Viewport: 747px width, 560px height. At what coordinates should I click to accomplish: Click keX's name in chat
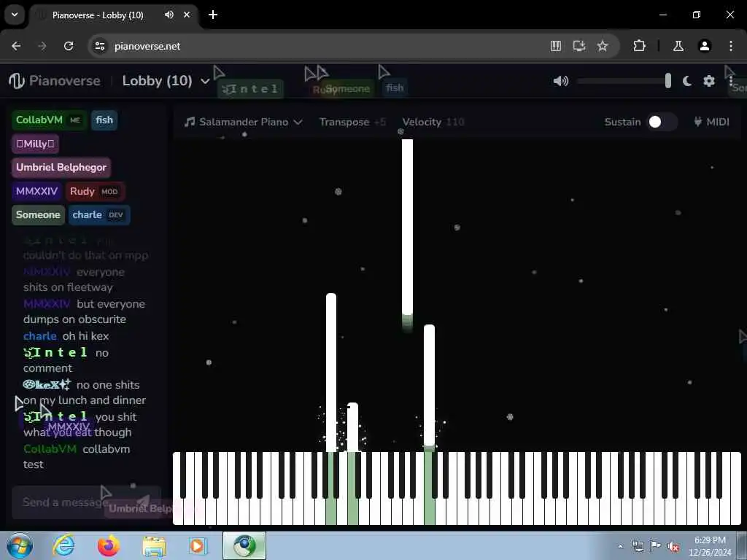click(47, 385)
